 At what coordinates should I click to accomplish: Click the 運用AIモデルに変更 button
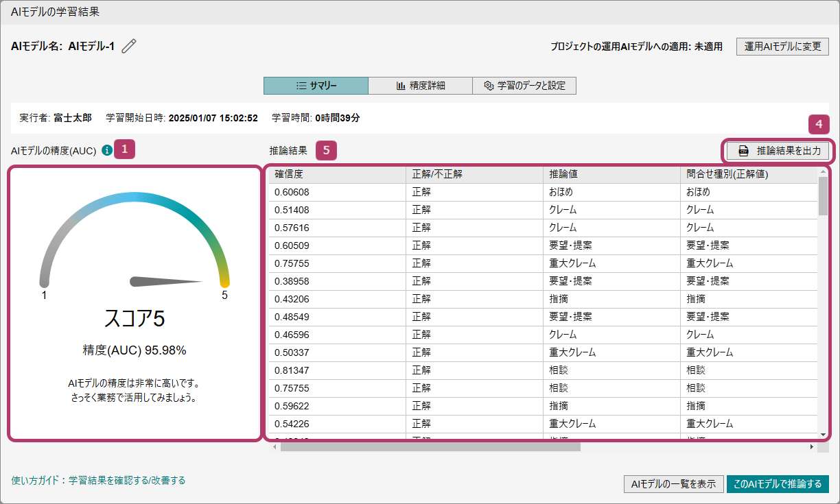tap(782, 47)
